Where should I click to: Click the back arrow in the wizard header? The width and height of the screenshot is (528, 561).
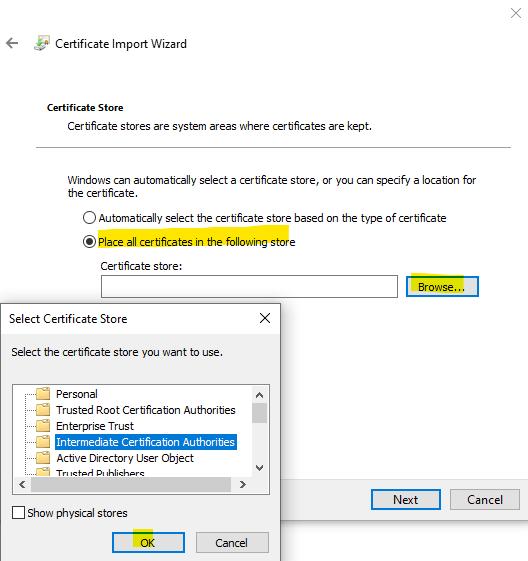(12, 43)
